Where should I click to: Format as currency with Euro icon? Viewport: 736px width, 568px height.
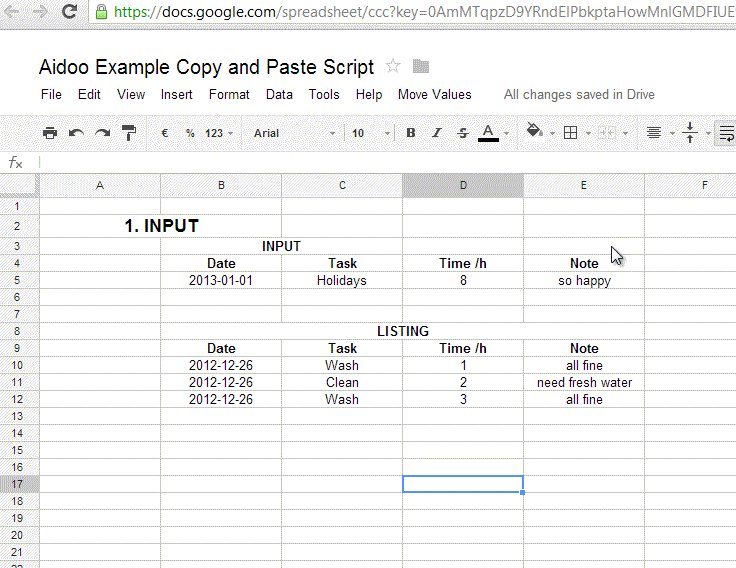point(165,133)
